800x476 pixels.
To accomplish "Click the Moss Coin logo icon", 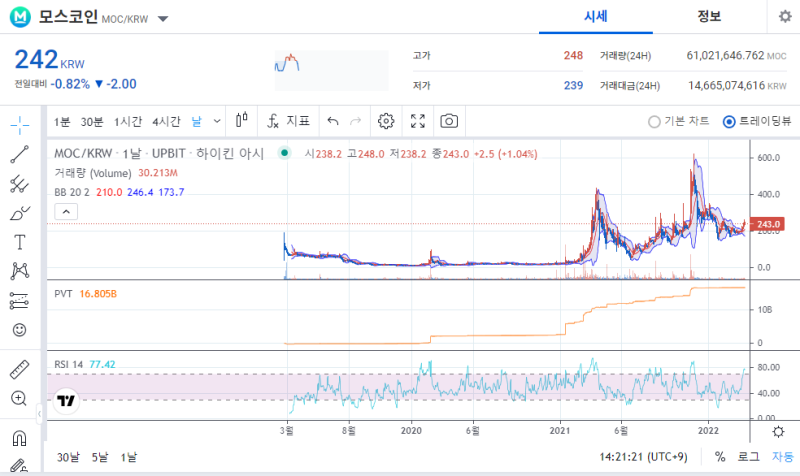I will 20,17.
